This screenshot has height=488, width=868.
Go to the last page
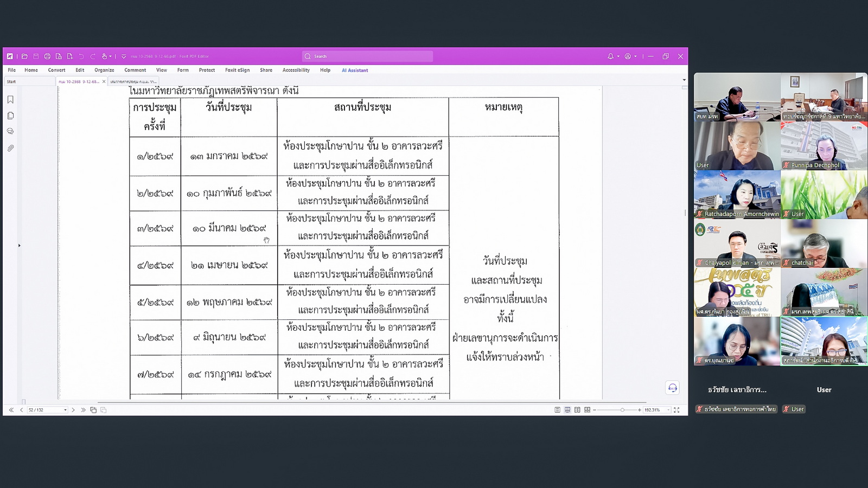pos(83,410)
